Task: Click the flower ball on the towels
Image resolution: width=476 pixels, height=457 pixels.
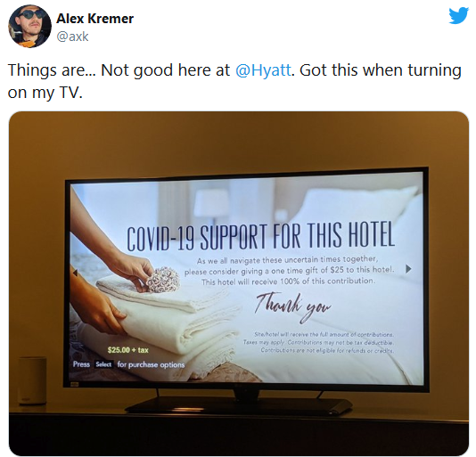Action: [163, 279]
